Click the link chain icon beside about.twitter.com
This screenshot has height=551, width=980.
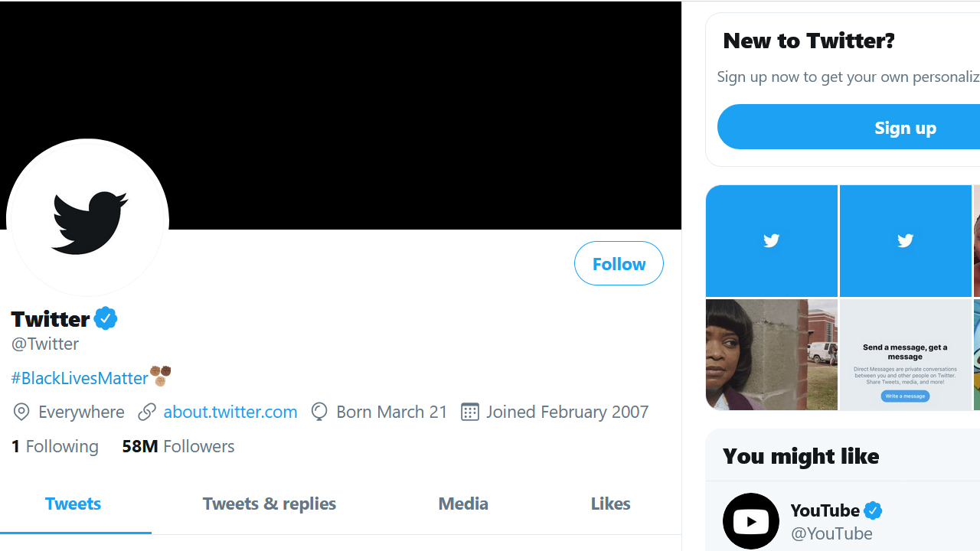pyautogui.click(x=147, y=412)
